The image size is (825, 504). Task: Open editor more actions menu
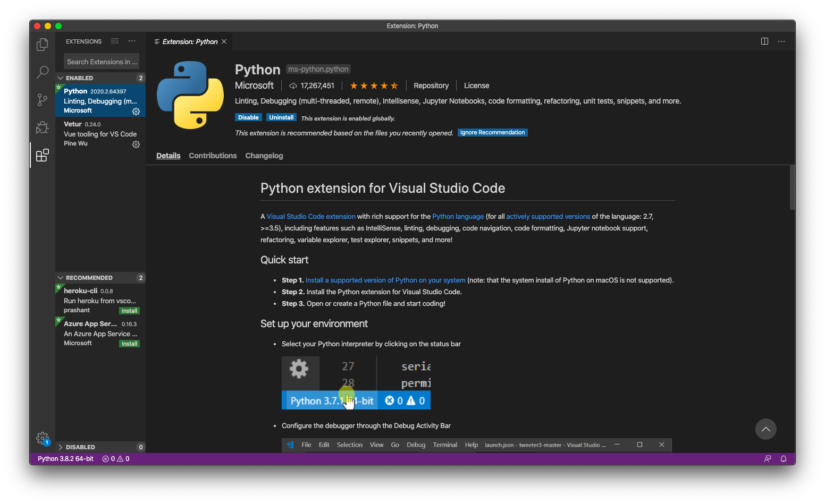click(x=781, y=41)
